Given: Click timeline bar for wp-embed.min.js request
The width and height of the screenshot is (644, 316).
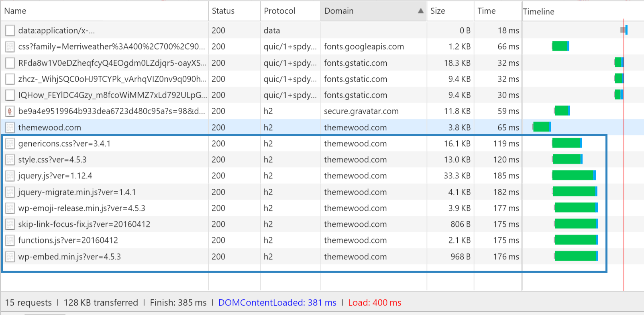Looking at the screenshot, I should point(576,256).
